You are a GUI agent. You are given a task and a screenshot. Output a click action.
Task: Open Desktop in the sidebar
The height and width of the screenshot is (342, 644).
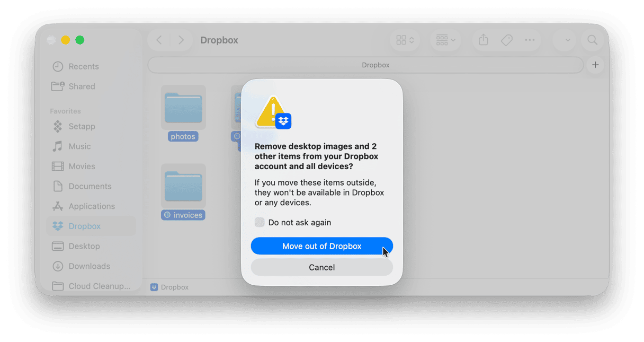[x=91, y=246]
